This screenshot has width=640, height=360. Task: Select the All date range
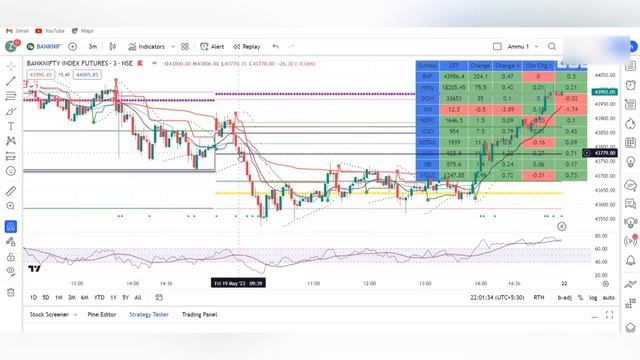click(x=138, y=298)
